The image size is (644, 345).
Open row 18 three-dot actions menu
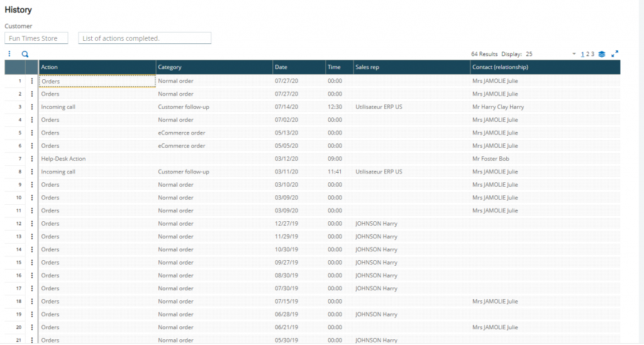(32, 302)
